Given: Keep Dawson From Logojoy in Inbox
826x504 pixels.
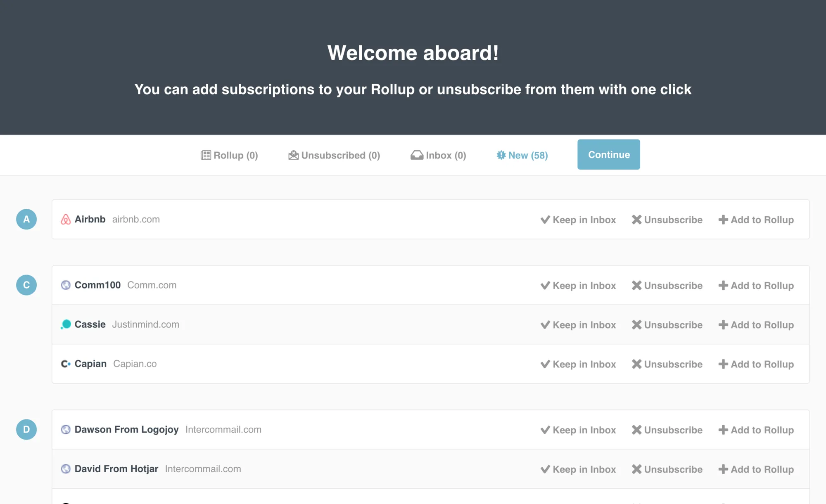Looking at the screenshot, I should coord(578,430).
